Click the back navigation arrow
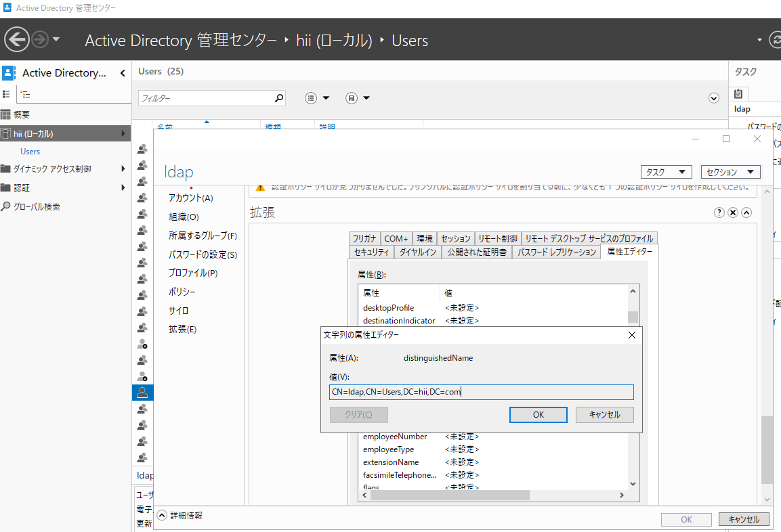 click(x=16, y=39)
